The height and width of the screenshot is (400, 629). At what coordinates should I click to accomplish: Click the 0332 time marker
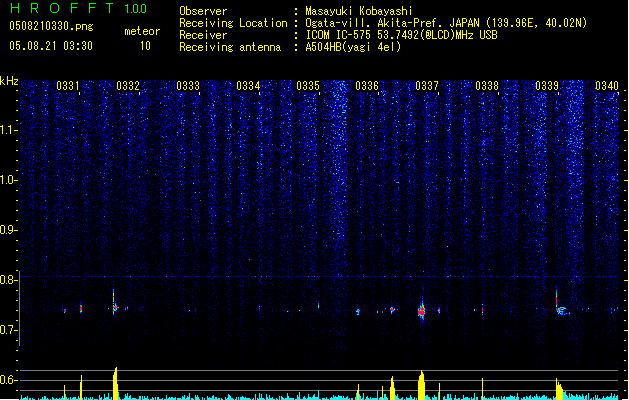click(x=128, y=85)
